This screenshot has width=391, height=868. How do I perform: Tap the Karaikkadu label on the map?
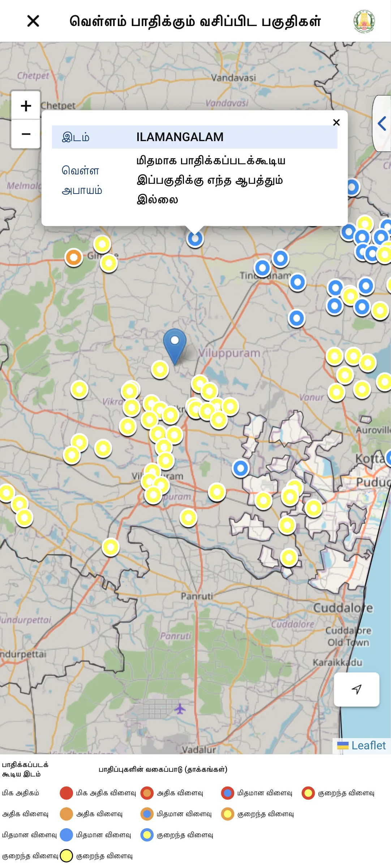click(338, 662)
